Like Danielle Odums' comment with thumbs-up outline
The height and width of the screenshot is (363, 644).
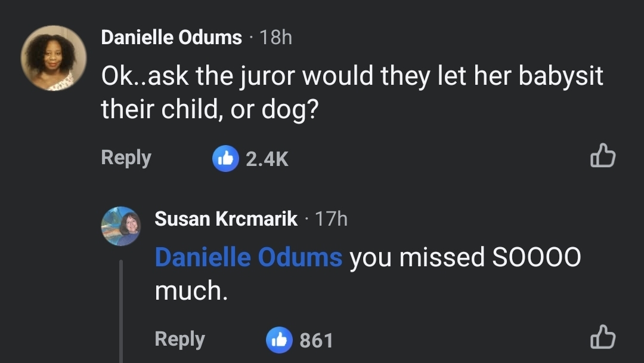point(603,155)
